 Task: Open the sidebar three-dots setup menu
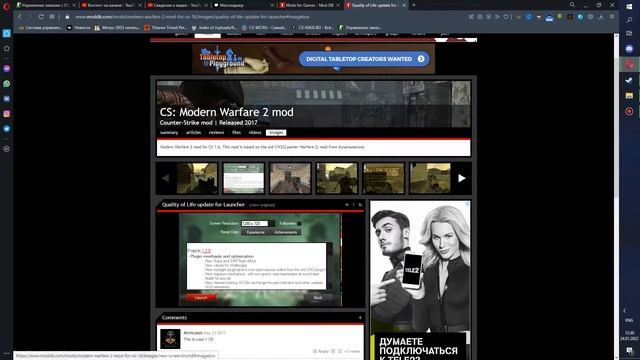tap(7, 353)
